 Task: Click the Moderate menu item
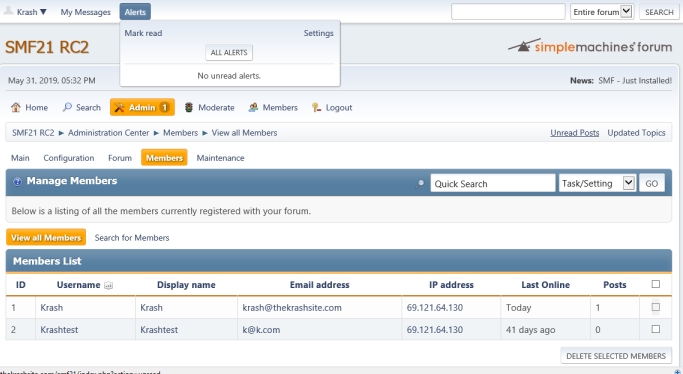tap(210, 107)
